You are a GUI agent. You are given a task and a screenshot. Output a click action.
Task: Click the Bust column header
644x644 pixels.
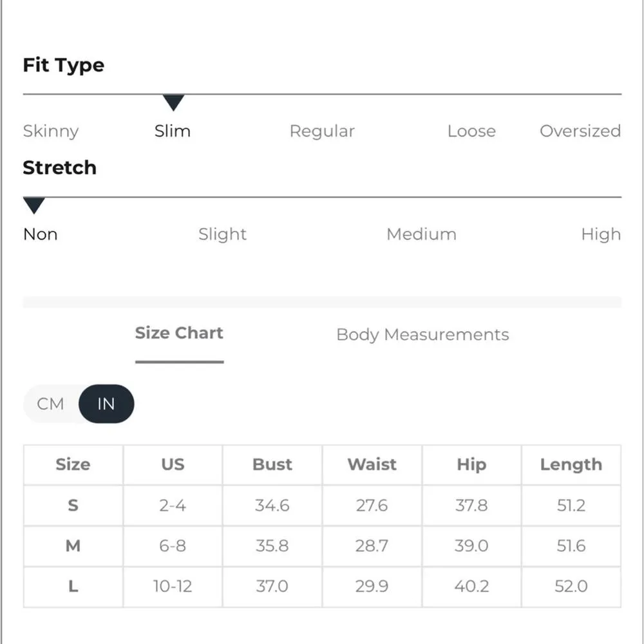272,465
